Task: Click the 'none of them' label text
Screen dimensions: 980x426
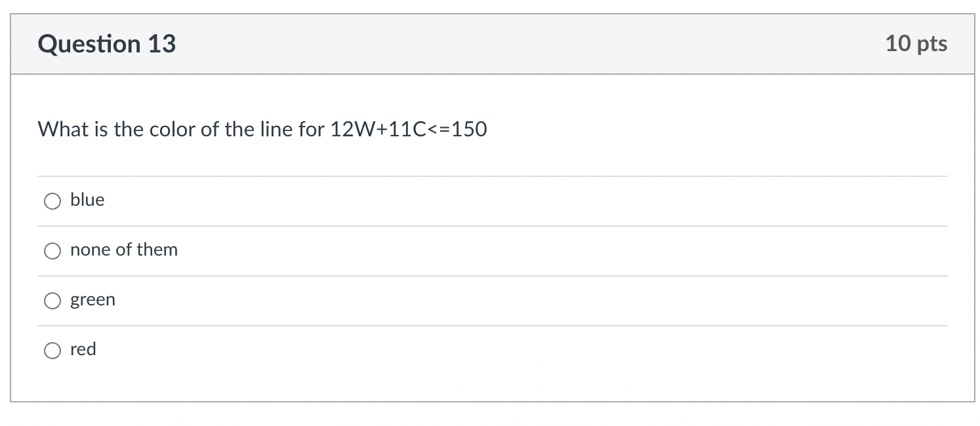Action: coord(124,250)
